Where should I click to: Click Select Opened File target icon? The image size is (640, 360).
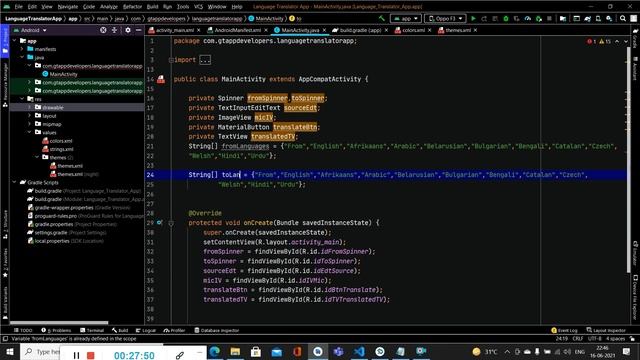pyautogui.click(x=103, y=30)
